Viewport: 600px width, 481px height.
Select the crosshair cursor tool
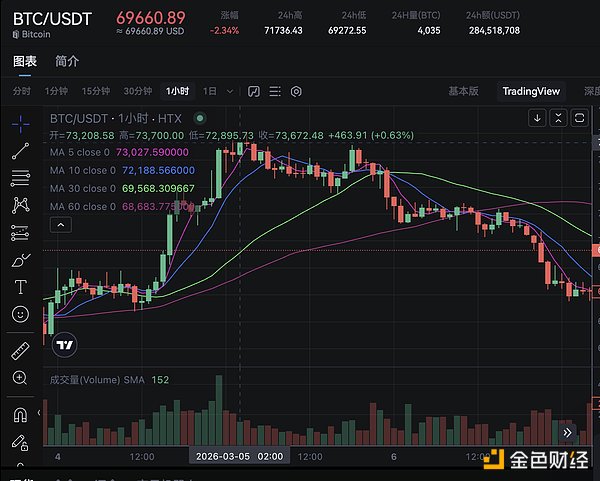pyautogui.click(x=20, y=124)
